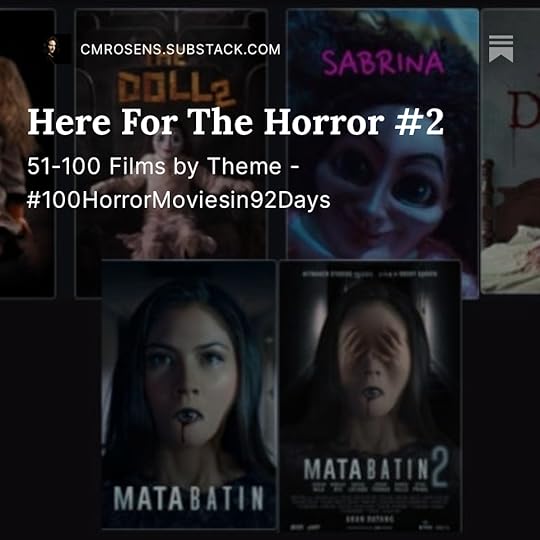Click the MATA BATIN title lettering
The image size is (540, 540).
[x=189, y=498]
